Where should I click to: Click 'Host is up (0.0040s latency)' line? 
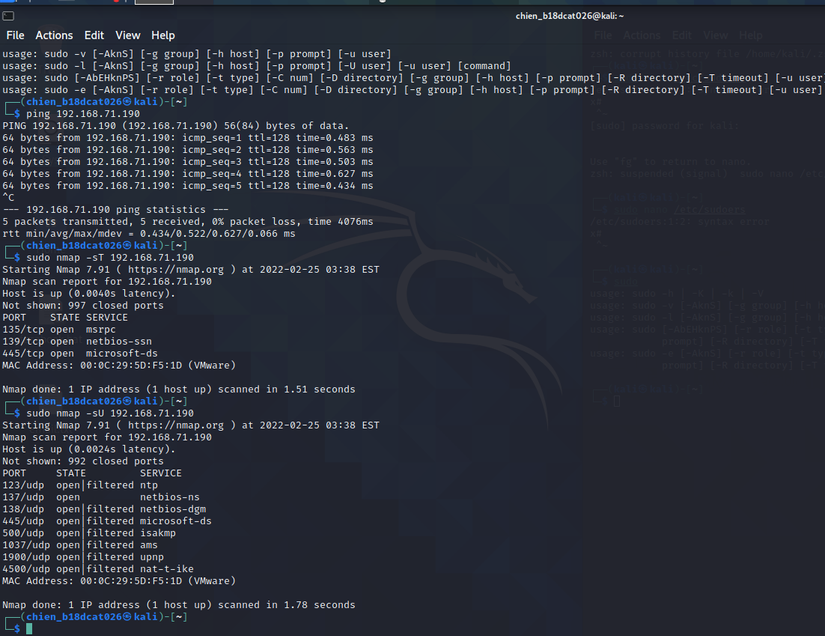(89, 294)
